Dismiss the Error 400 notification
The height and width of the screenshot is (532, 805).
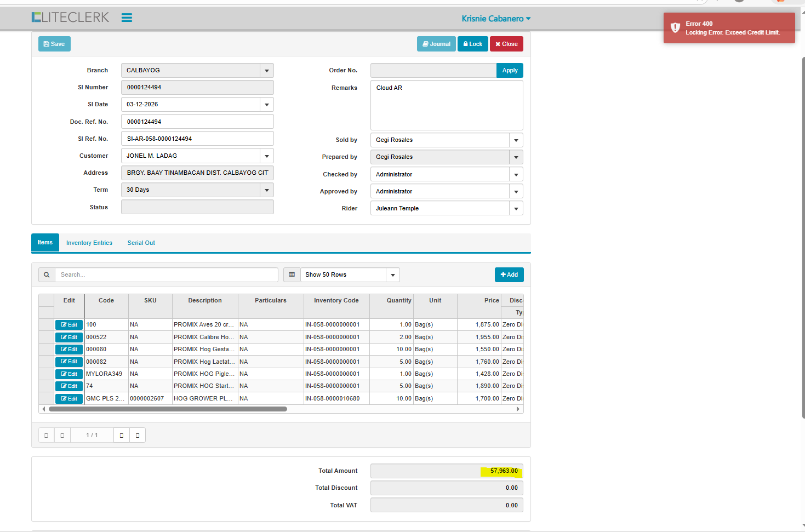click(729, 28)
